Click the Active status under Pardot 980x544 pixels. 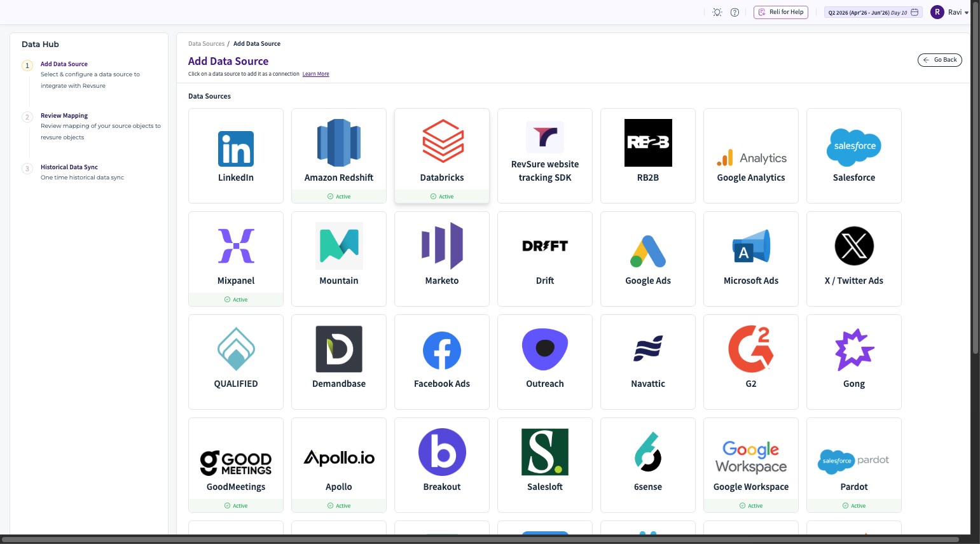point(854,506)
